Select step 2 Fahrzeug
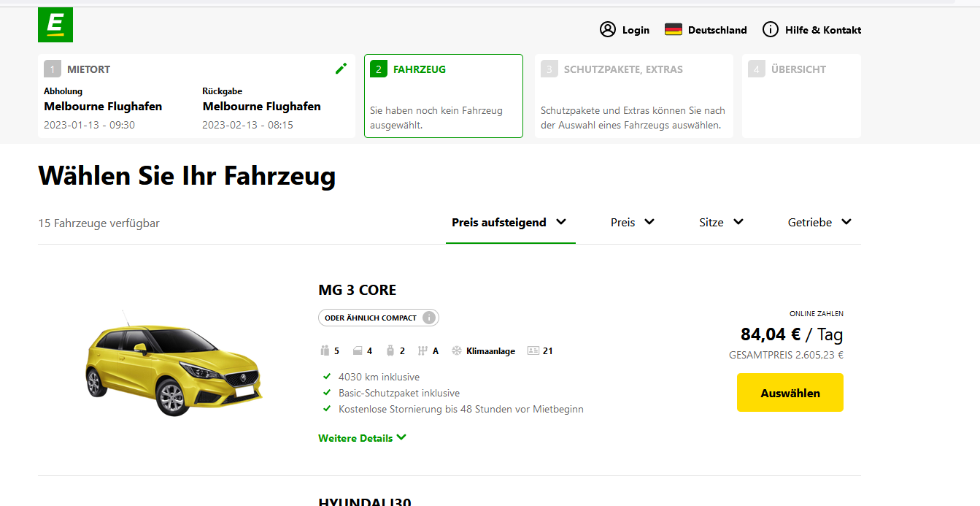 (444, 96)
